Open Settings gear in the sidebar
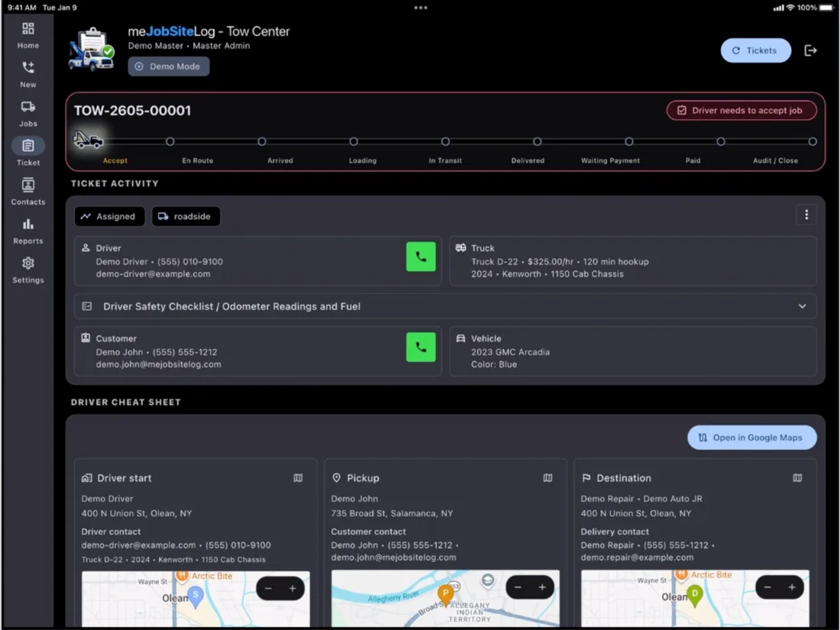Viewport: 840px width, 630px height. click(27, 270)
